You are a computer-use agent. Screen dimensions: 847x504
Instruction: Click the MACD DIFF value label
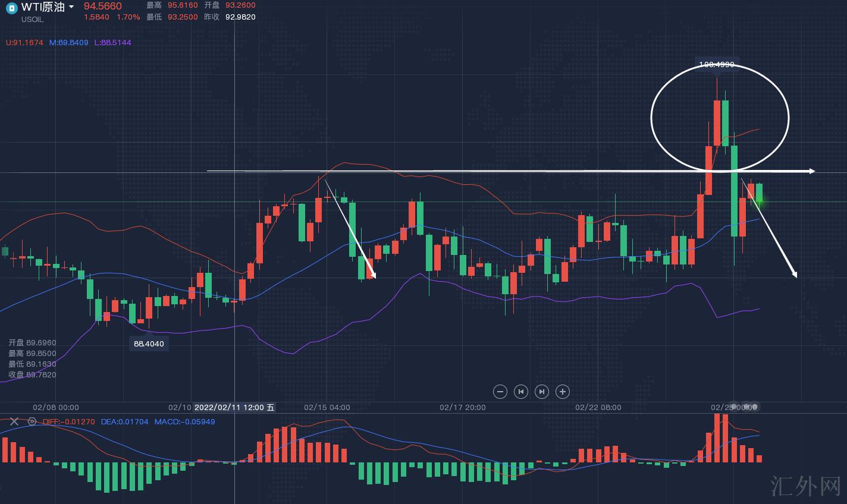68,422
